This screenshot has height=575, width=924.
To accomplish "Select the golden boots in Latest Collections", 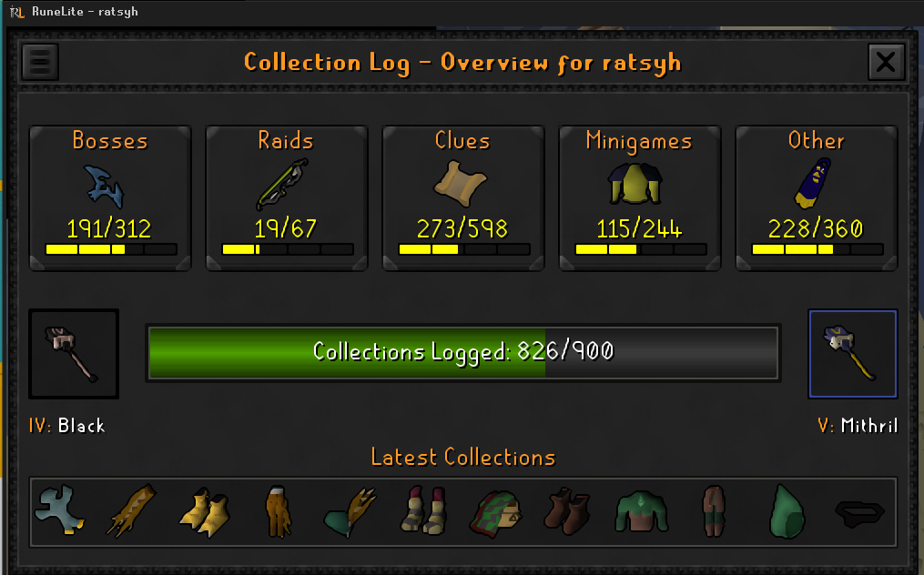I will pos(205,512).
